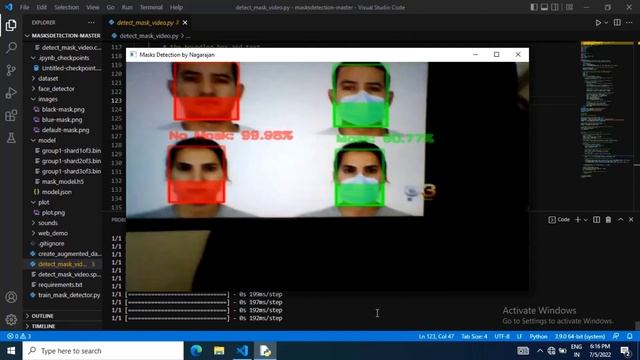
Task: Select the detect_mask_video.py editor tab
Action: tap(144, 23)
